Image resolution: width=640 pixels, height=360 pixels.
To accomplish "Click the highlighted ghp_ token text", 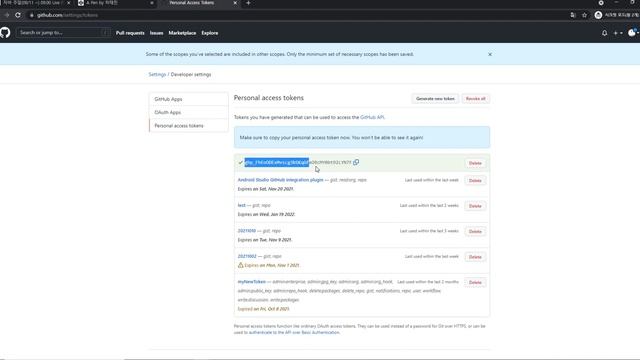I will coord(277,162).
